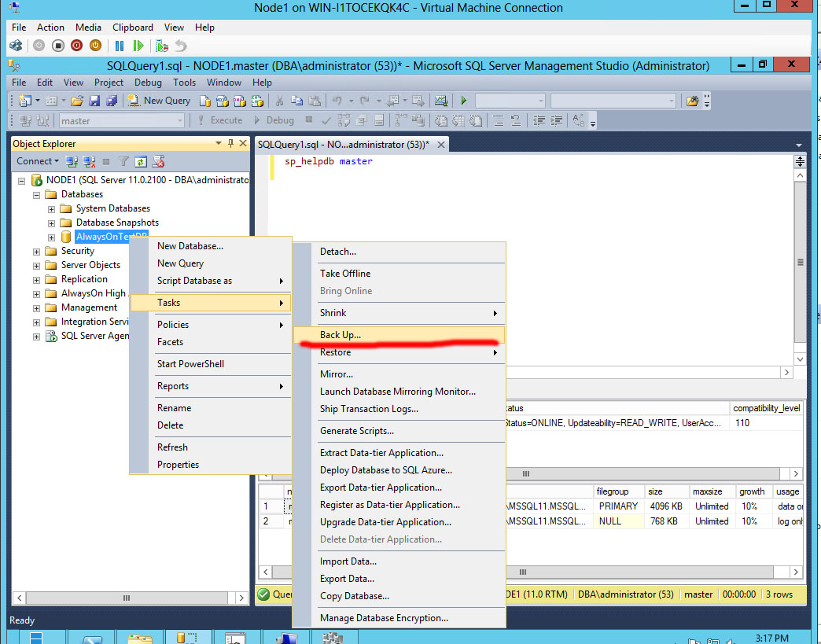Save the current SQL query file
Viewport: 821px width, 644px height.
tap(94, 100)
